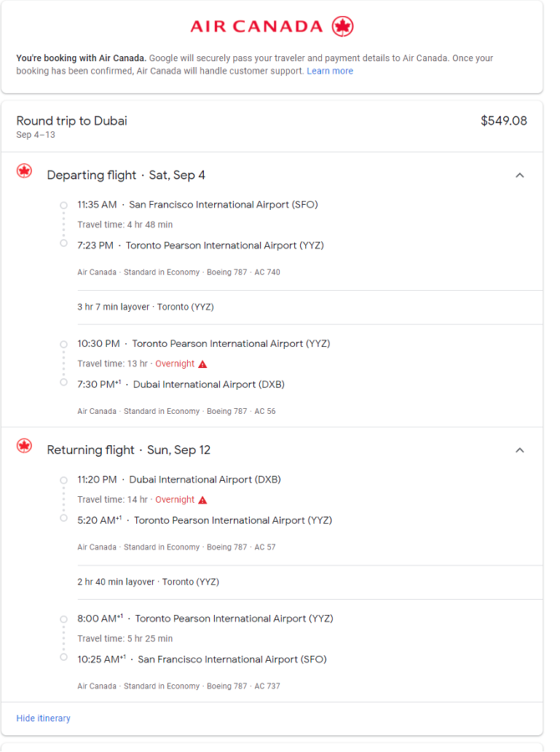
Task: Click the Returning flight Sun, Sep 12 header
Action: click(x=129, y=450)
